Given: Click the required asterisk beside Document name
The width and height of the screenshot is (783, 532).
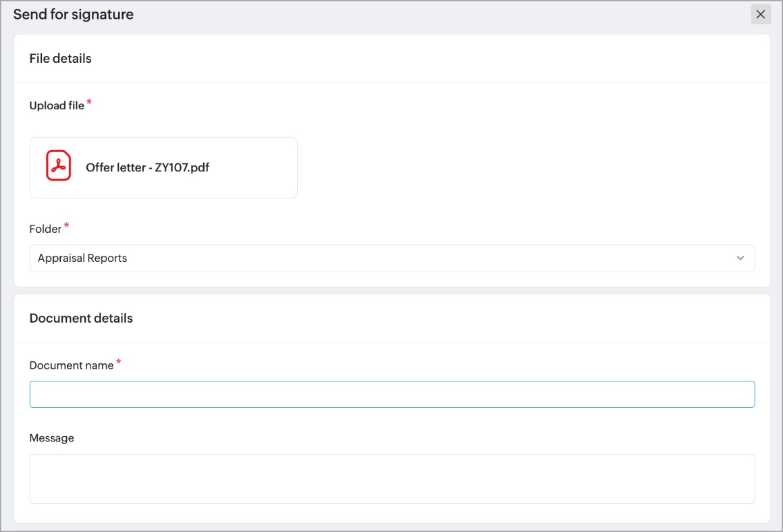Looking at the screenshot, I should (119, 363).
